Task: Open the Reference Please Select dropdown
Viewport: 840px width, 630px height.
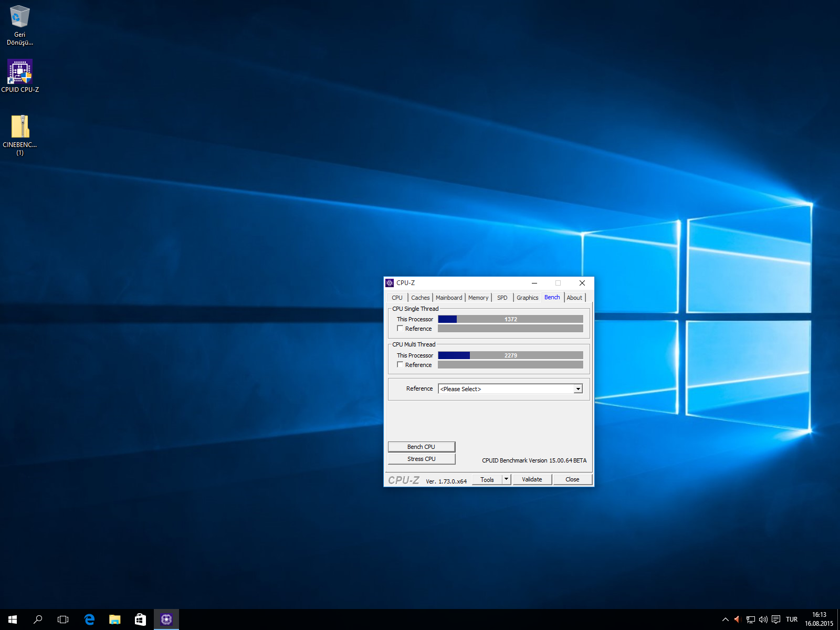Action: [510, 389]
